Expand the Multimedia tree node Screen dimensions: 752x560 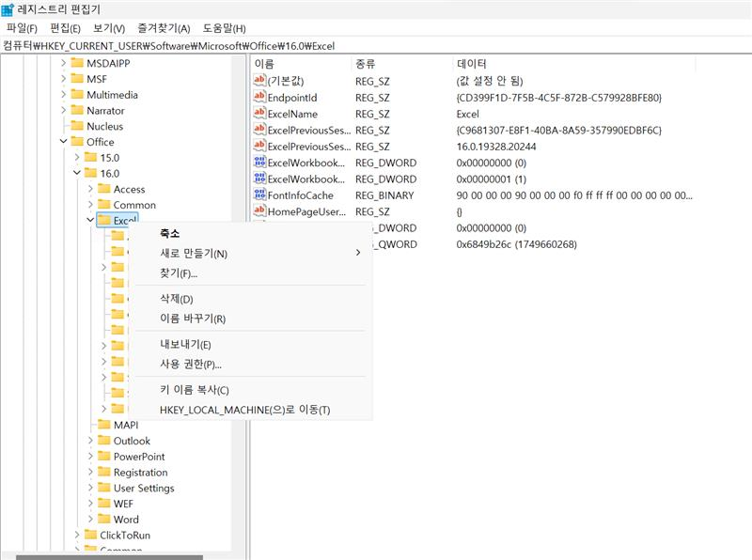[x=63, y=95]
